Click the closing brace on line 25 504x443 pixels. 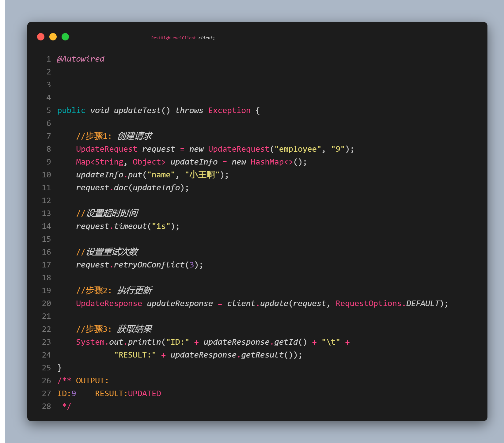click(x=60, y=368)
